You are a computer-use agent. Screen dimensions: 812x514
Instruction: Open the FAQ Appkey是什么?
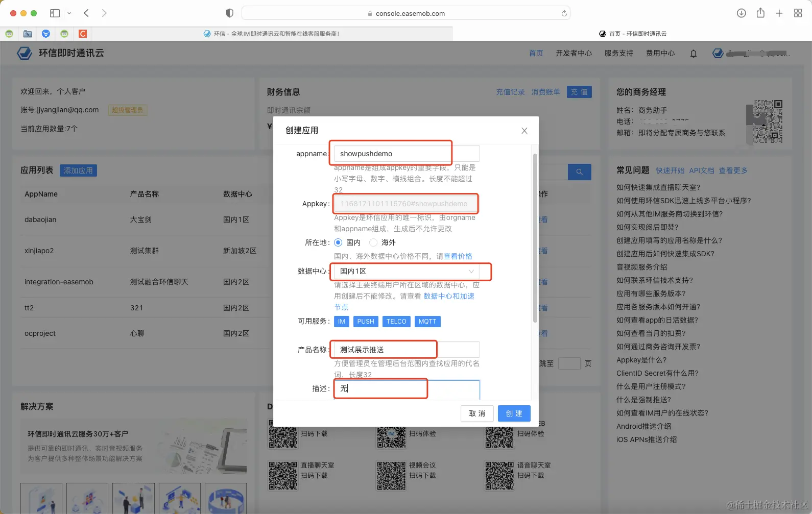pyautogui.click(x=641, y=360)
